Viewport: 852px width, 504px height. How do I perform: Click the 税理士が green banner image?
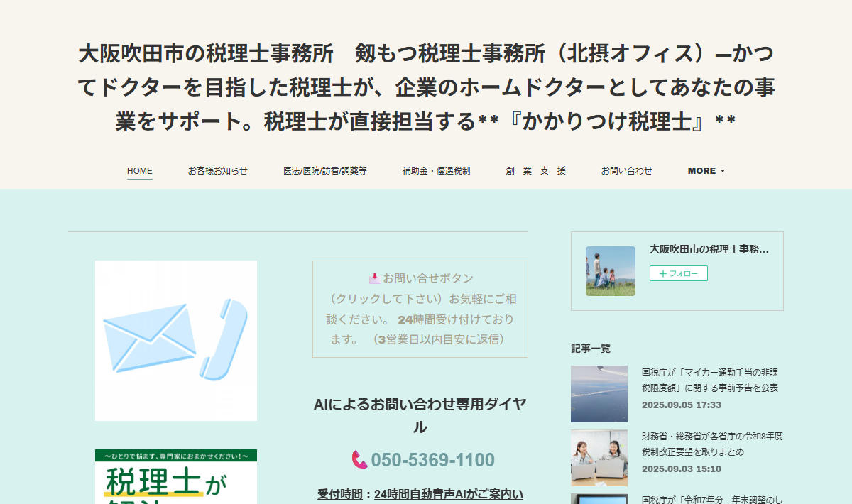pos(176,476)
